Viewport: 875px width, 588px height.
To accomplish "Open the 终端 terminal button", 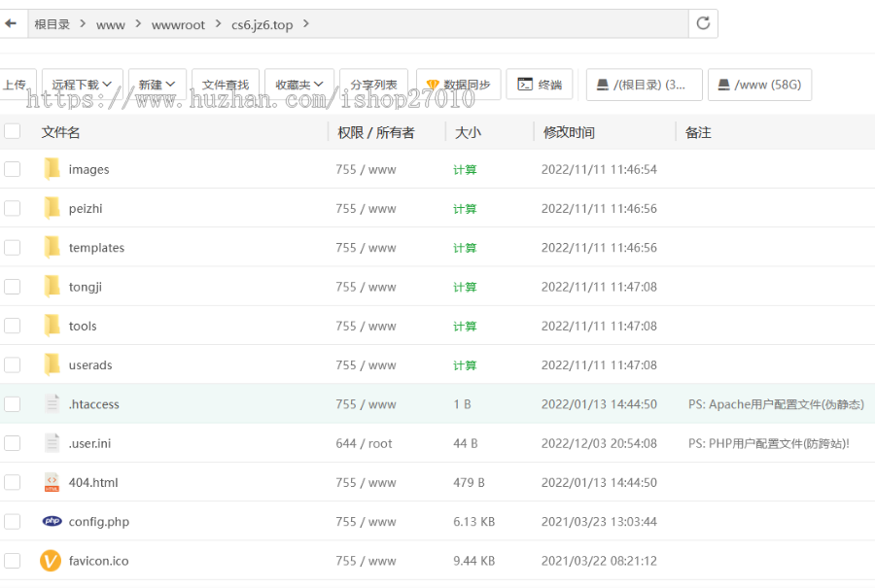I will tap(539, 85).
